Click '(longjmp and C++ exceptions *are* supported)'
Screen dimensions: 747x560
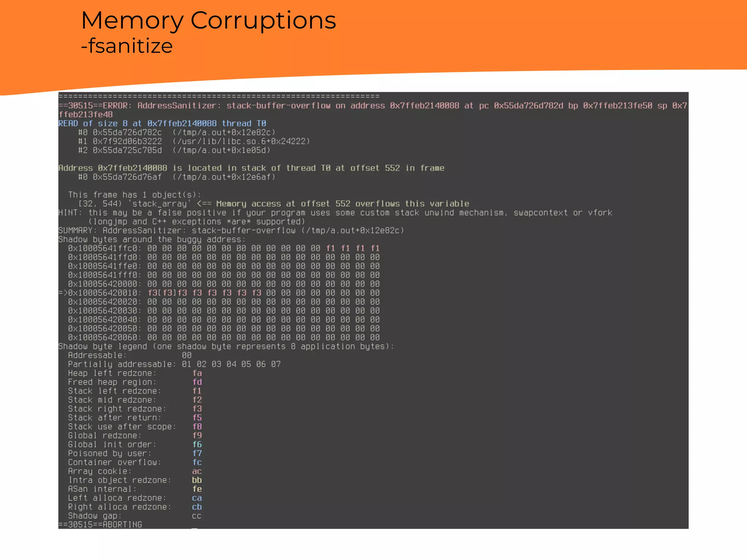pyautogui.click(x=197, y=222)
